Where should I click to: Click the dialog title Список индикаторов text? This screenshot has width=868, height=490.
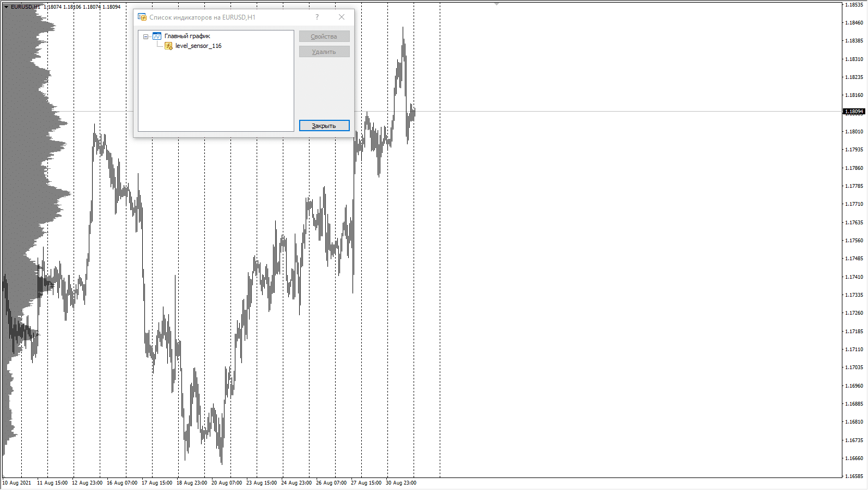point(202,17)
